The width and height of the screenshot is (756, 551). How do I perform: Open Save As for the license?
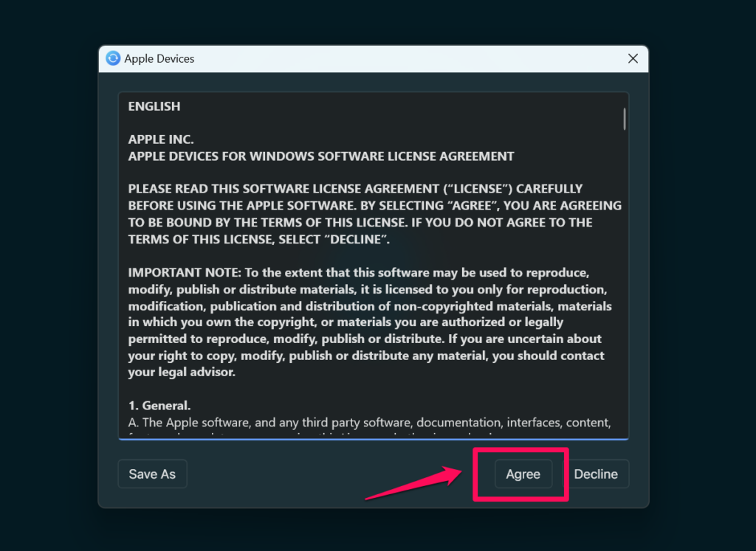(152, 474)
